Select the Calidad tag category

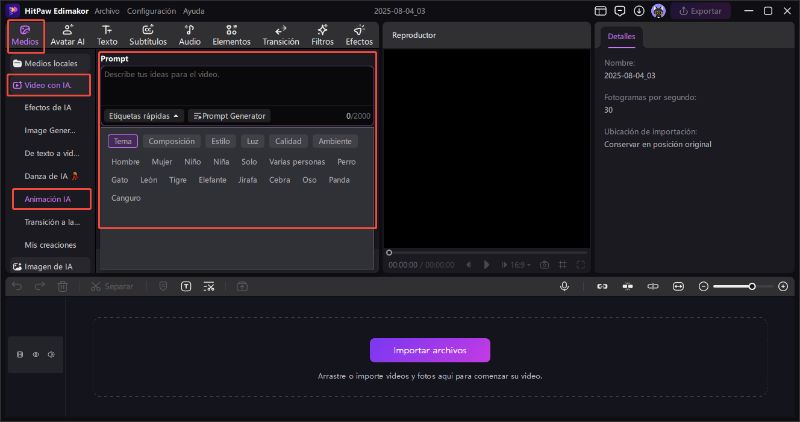(x=288, y=141)
